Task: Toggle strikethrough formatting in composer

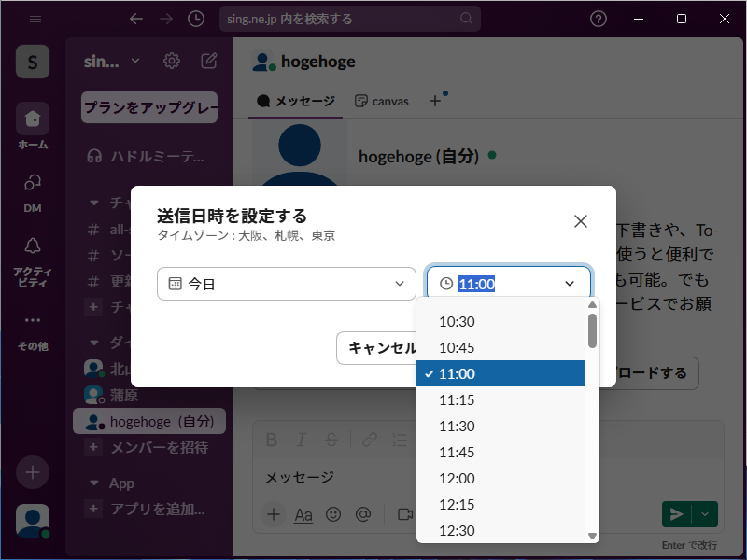Action: pyautogui.click(x=331, y=440)
